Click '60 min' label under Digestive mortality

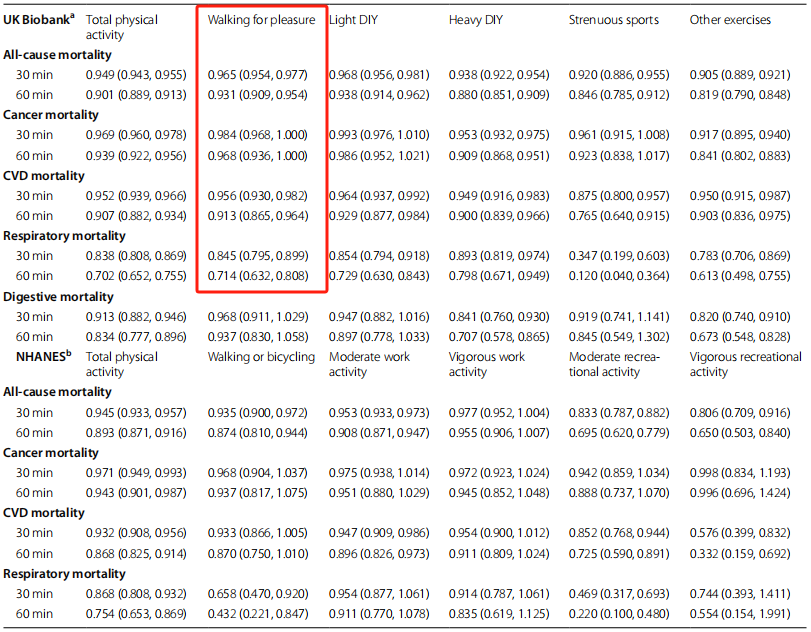click(34, 337)
